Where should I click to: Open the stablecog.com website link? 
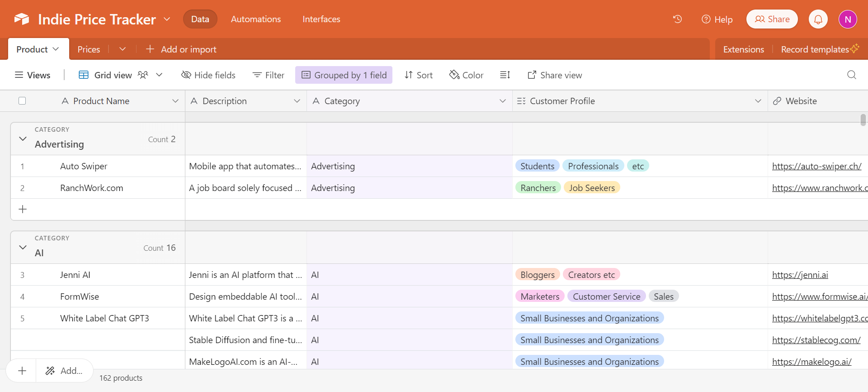816,340
